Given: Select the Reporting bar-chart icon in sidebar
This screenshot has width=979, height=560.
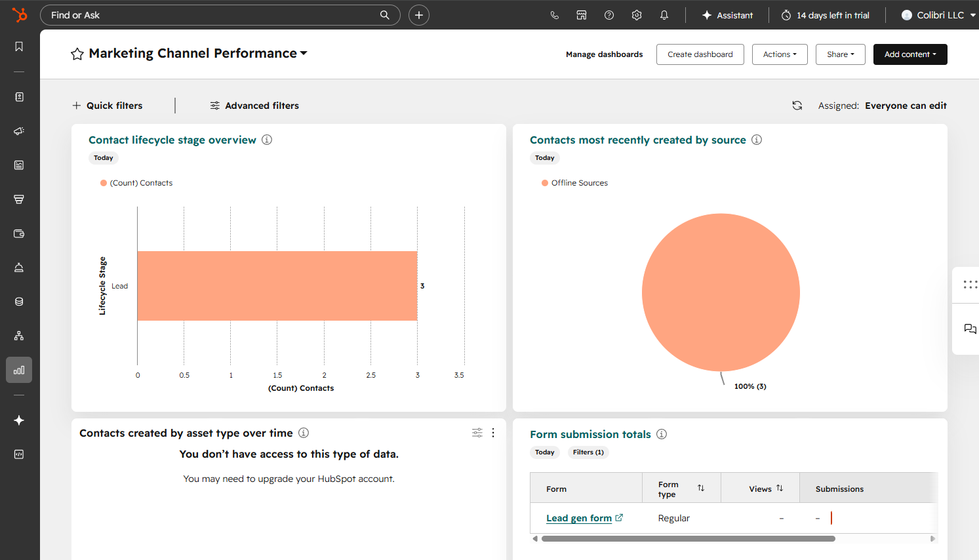Looking at the screenshot, I should (19, 369).
